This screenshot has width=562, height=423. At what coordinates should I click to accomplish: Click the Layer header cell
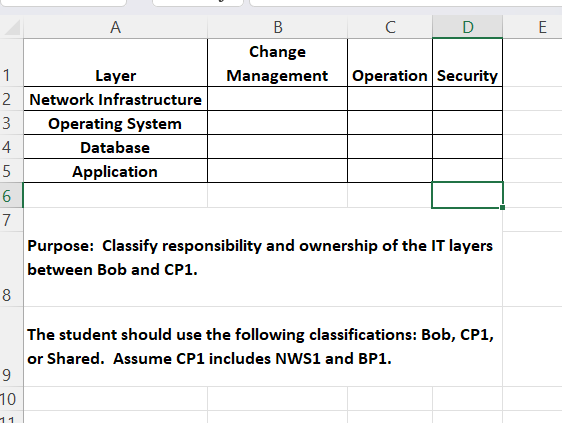tap(115, 62)
